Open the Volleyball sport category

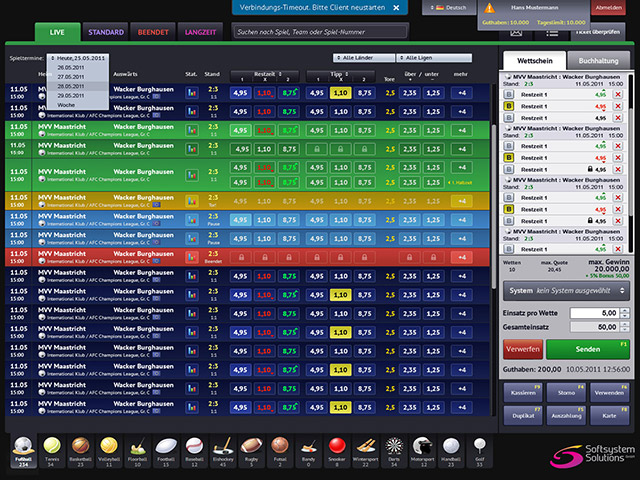tap(109, 451)
